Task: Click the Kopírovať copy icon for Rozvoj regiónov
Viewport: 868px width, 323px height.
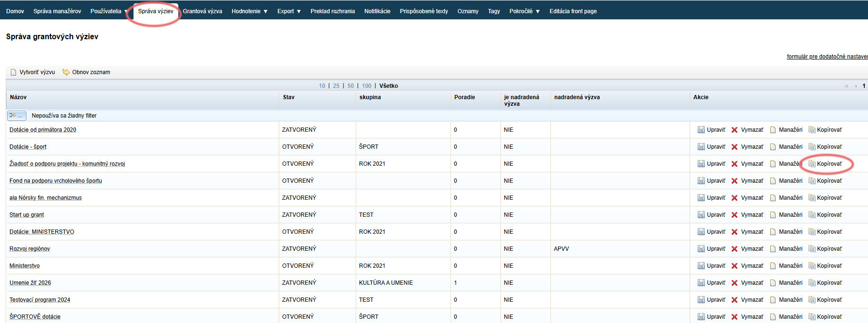Action: pos(812,249)
